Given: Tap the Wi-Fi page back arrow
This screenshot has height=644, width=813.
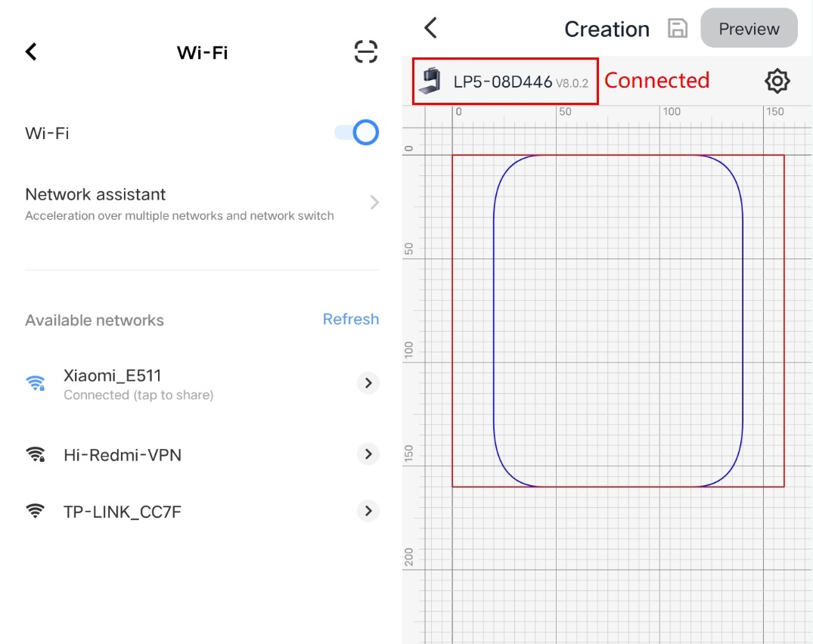Looking at the screenshot, I should pyautogui.click(x=31, y=51).
